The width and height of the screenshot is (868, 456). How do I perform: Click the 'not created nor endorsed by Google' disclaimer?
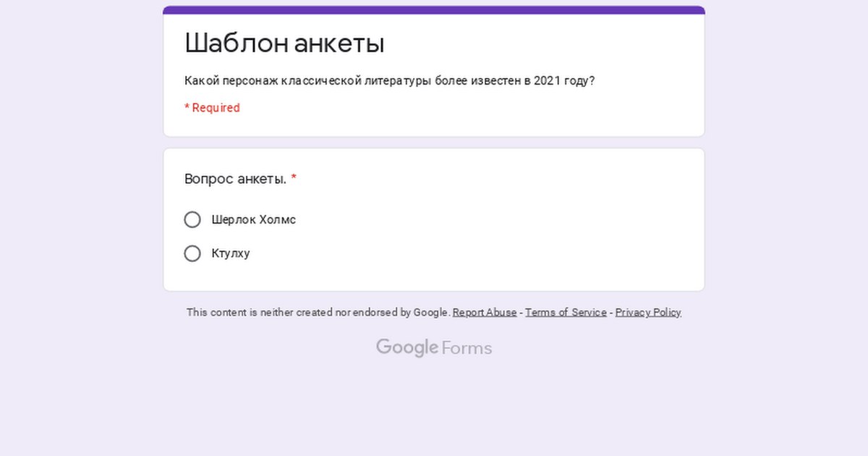click(x=318, y=313)
